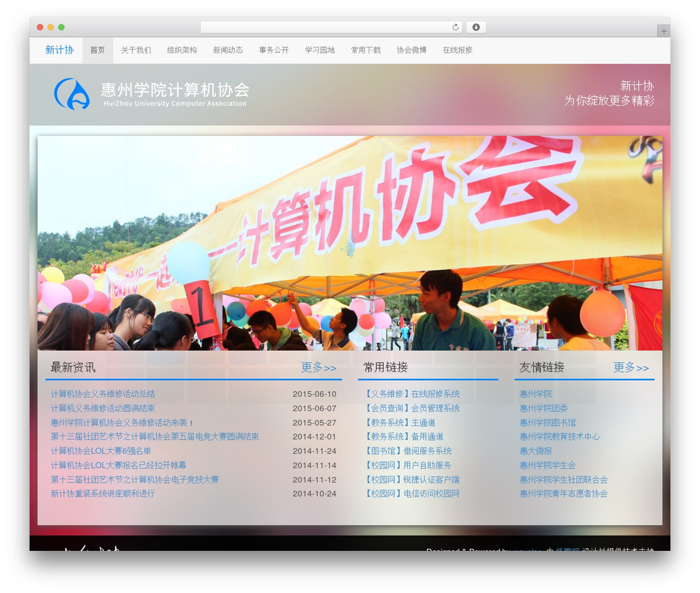Screen dimensions: 700x593
Task: Open 【校园网】用户自助服务 link
Action: [408, 465]
